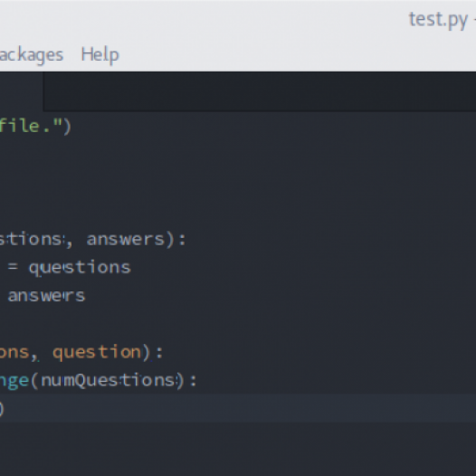The image size is (476, 476).
Task: Place cursor after colon following answers)
Action: (186, 240)
